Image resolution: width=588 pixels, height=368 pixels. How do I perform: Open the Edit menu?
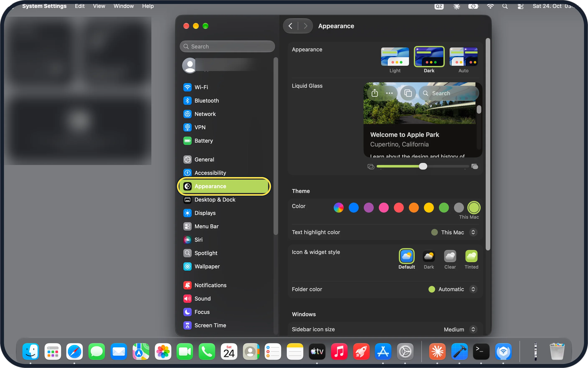point(80,6)
